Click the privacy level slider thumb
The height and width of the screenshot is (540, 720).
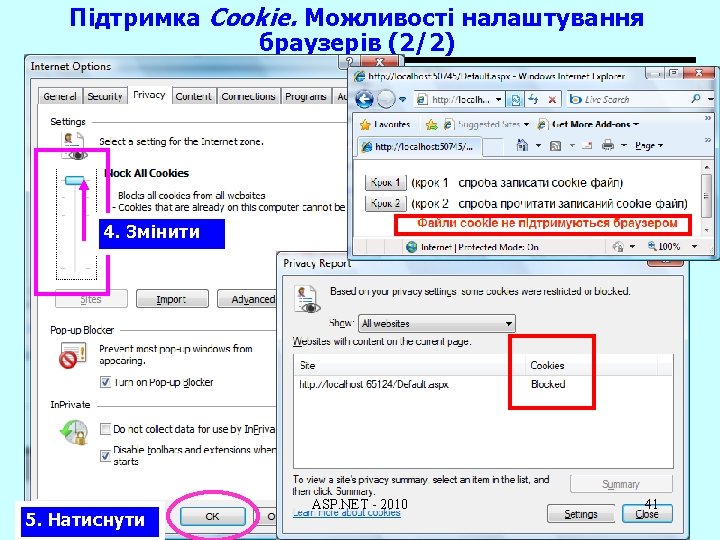(75, 180)
